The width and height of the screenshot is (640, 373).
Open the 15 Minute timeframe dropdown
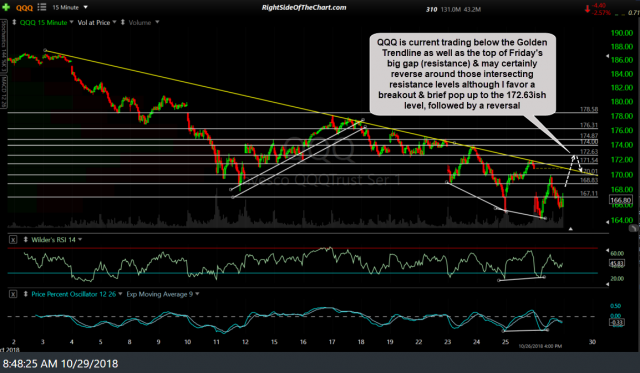click(70, 7)
